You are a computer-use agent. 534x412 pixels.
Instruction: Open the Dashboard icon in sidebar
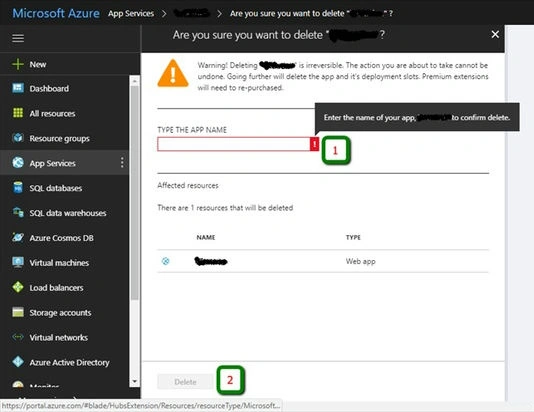[18, 88]
